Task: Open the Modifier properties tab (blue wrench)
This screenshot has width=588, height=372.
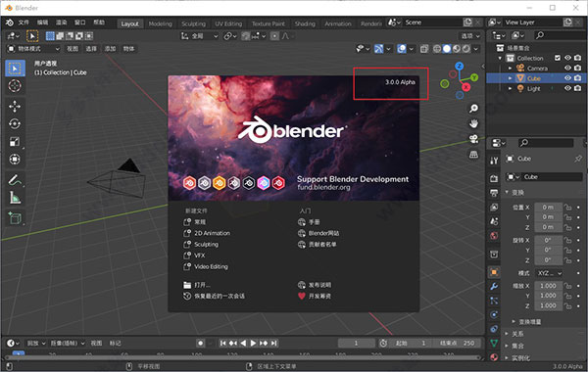Action: (494, 287)
